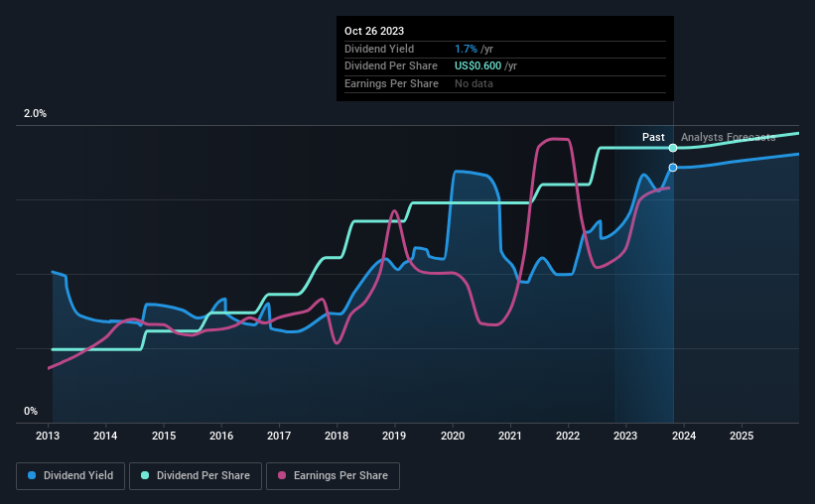Click the Analysts Forecasts label

pos(729,137)
